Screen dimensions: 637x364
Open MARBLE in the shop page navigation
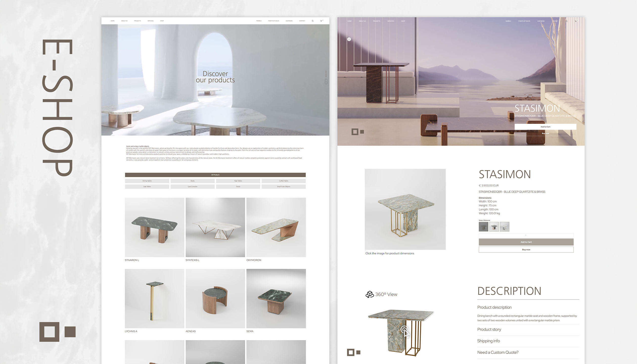click(x=259, y=21)
